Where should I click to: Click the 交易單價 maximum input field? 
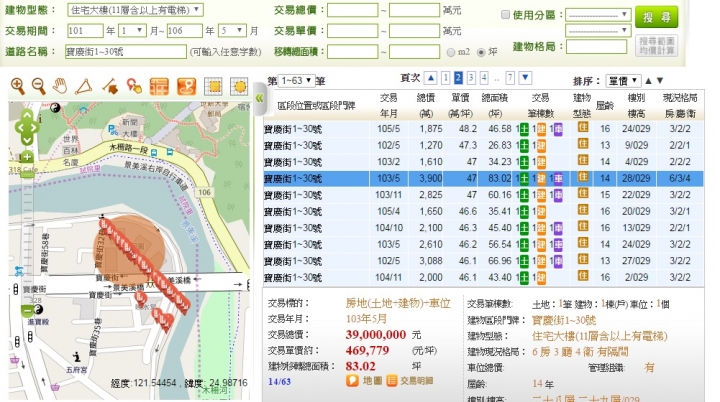tap(414, 31)
